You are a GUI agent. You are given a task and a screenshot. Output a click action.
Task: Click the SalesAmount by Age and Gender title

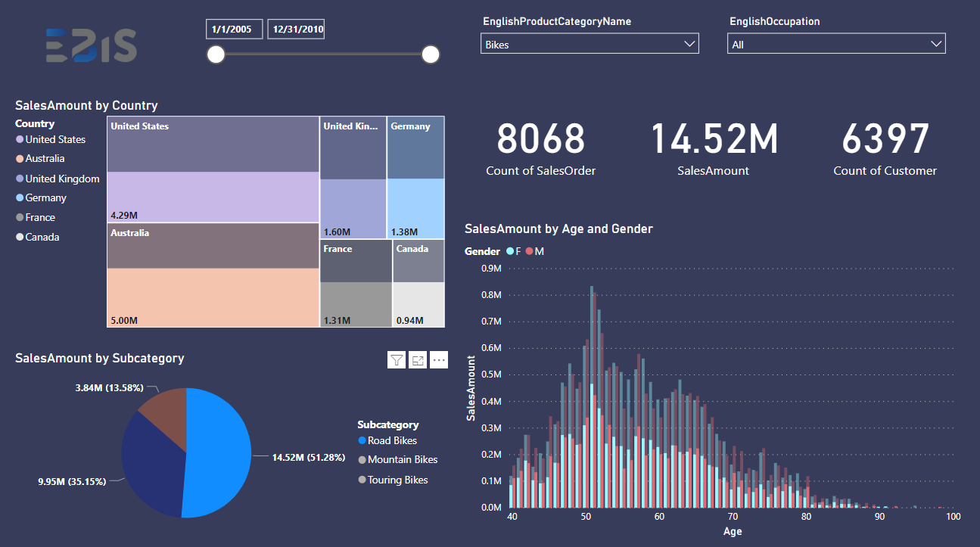[x=558, y=228]
